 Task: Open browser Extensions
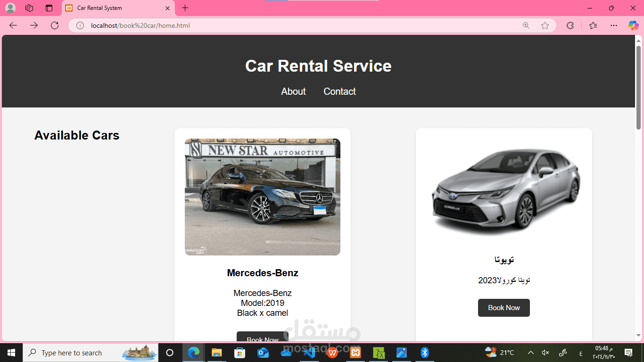pyautogui.click(x=570, y=25)
